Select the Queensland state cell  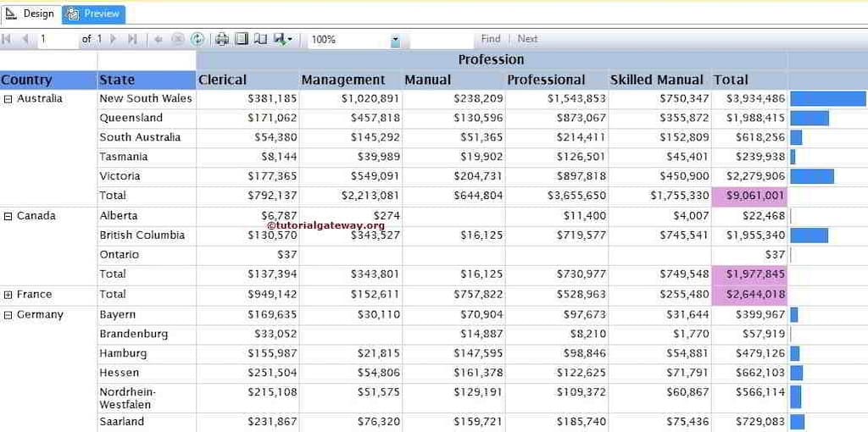click(147, 119)
